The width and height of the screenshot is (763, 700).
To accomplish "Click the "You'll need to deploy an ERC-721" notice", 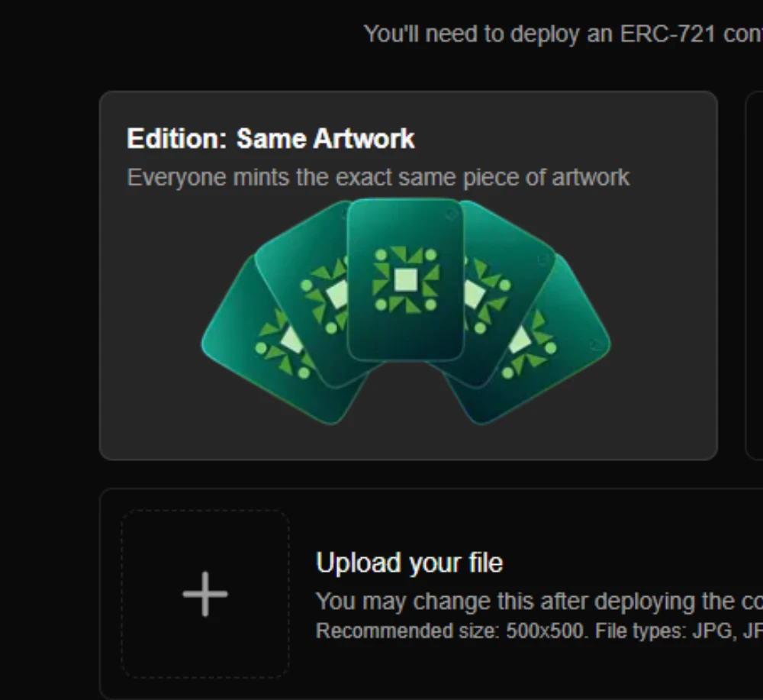I will click(562, 34).
